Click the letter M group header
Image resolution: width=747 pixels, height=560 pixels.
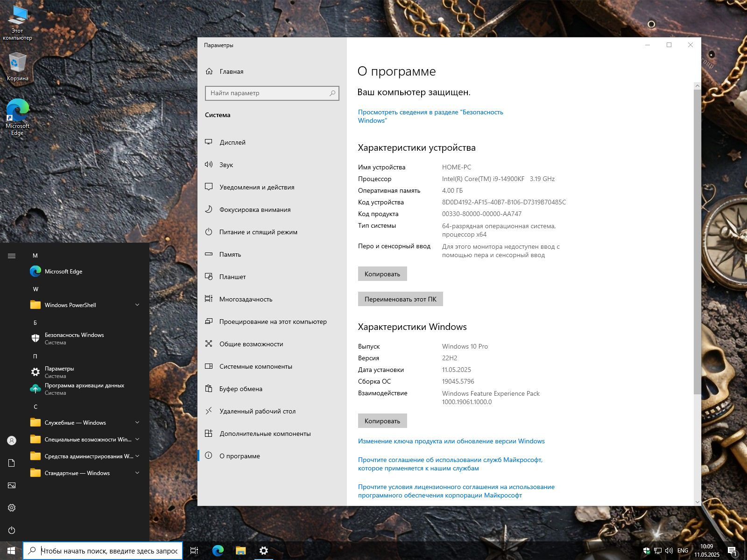pos(35,256)
